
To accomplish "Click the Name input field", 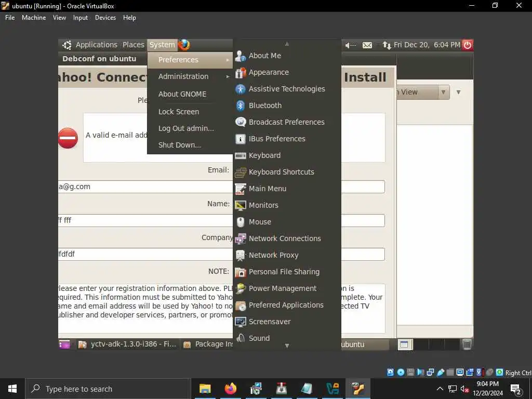I will pyautogui.click(x=221, y=220).
